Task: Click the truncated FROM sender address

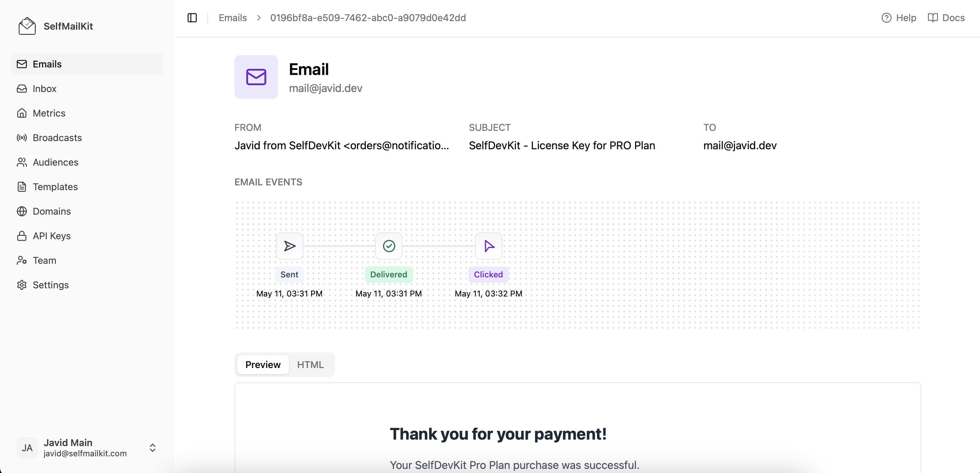Action: 342,146
